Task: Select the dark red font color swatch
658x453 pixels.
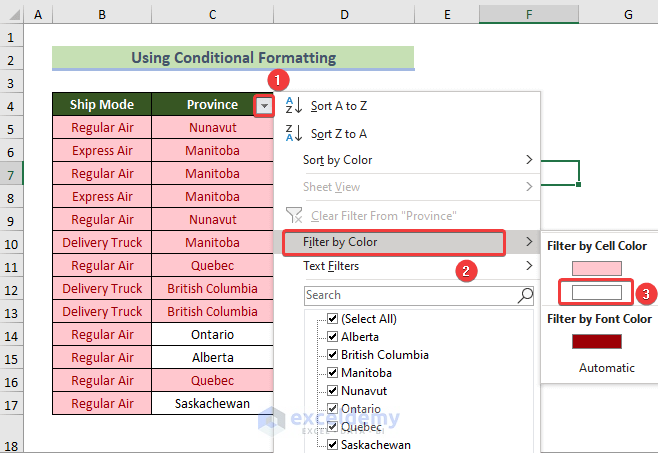Action: coord(597,342)
